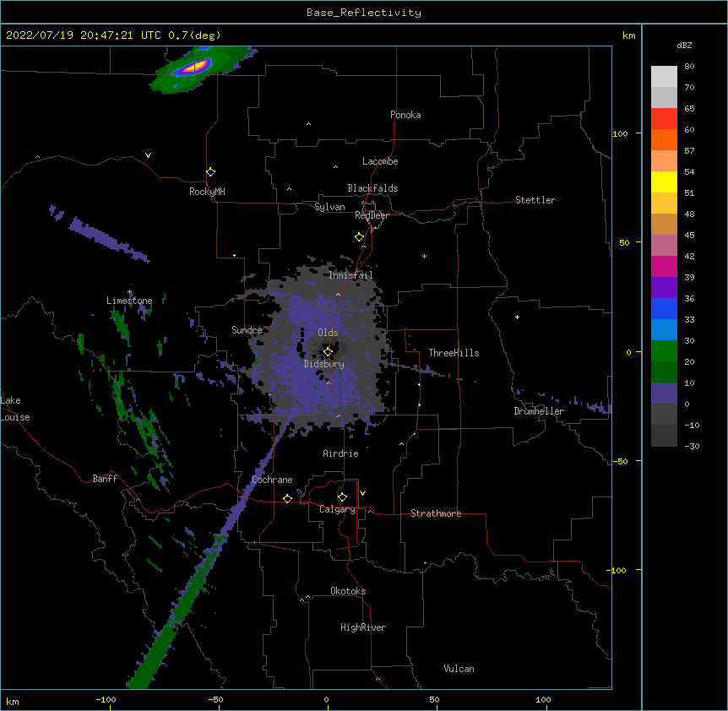Click the asterisk marker above Limestone
The height and width of the screenshot is (711, 728).
130,292
